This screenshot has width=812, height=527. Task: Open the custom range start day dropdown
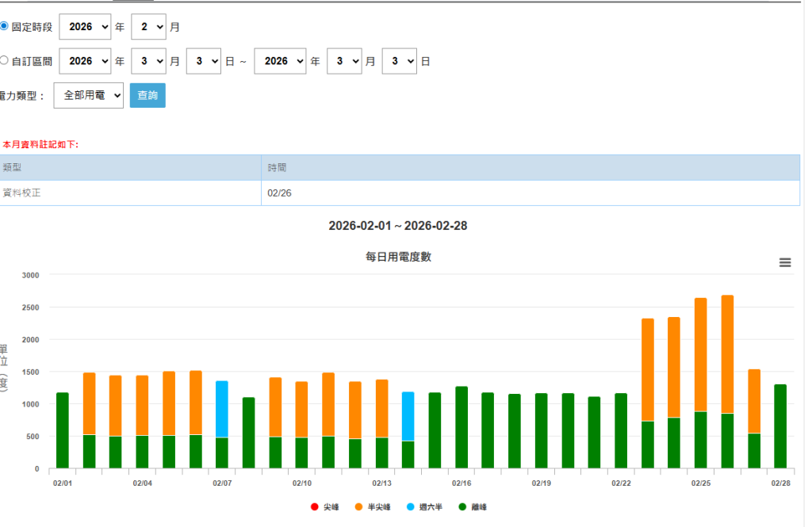tap(203, 61)
